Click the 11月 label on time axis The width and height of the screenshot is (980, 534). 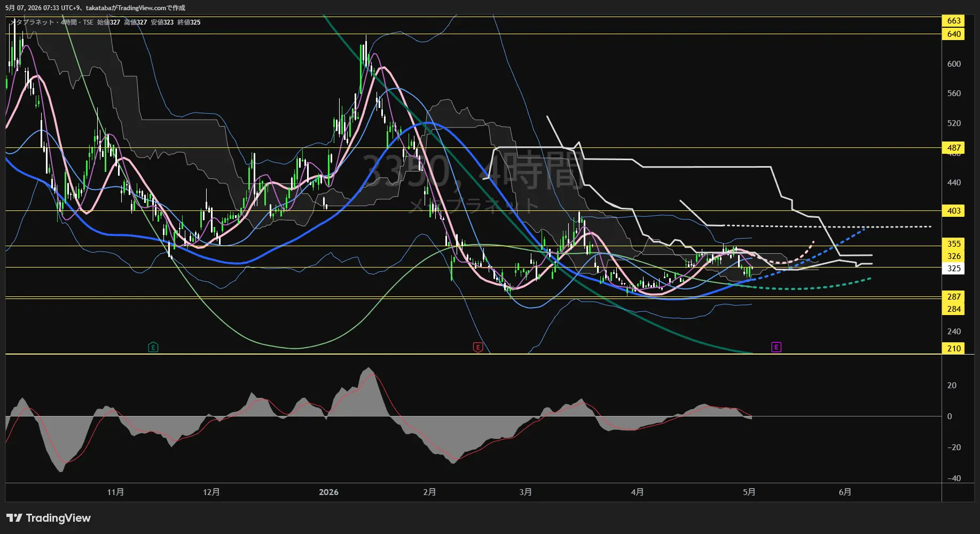tap(115, 492)
